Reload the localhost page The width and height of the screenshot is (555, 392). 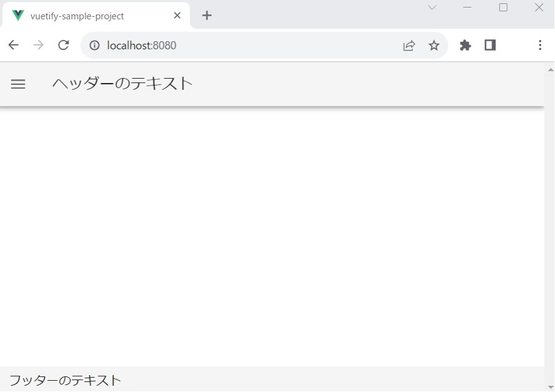[63, 45]
